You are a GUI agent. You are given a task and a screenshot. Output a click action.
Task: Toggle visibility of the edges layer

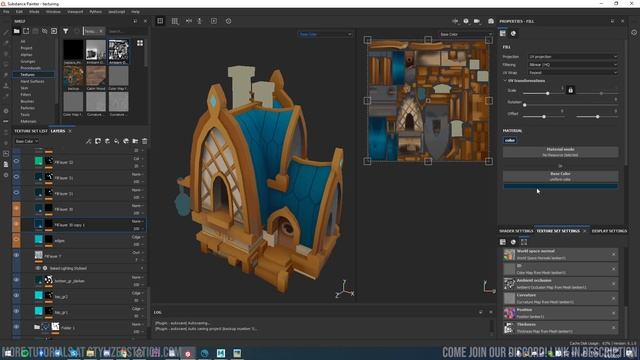click(x=16, y=240)
